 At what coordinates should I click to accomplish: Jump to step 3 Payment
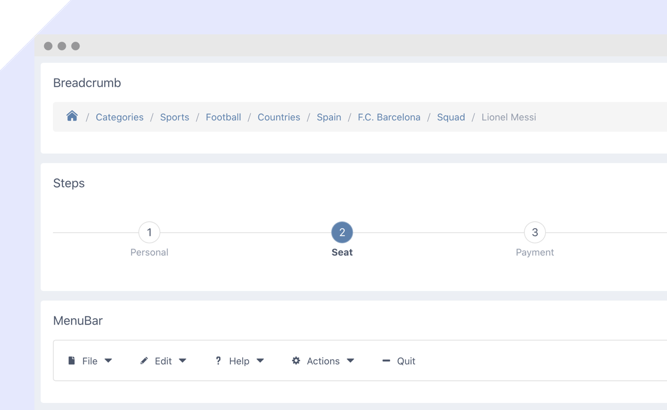click(x=535, y=233)
